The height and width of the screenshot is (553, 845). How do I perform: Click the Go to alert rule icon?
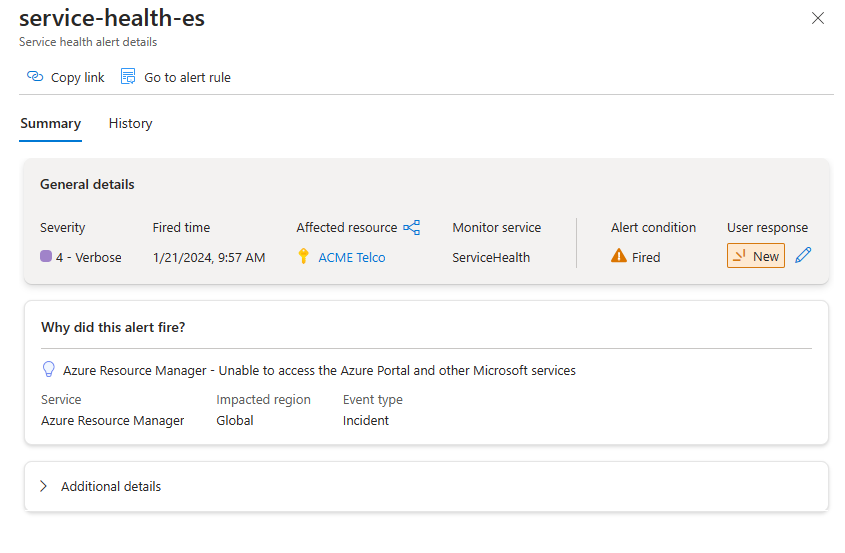click(128, 77)
